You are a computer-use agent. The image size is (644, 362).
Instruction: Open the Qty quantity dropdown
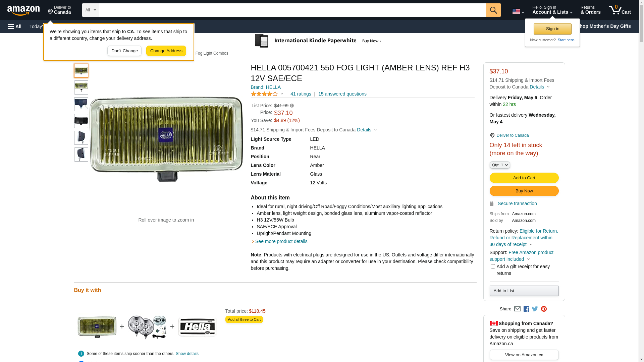(x=500, y=165)
